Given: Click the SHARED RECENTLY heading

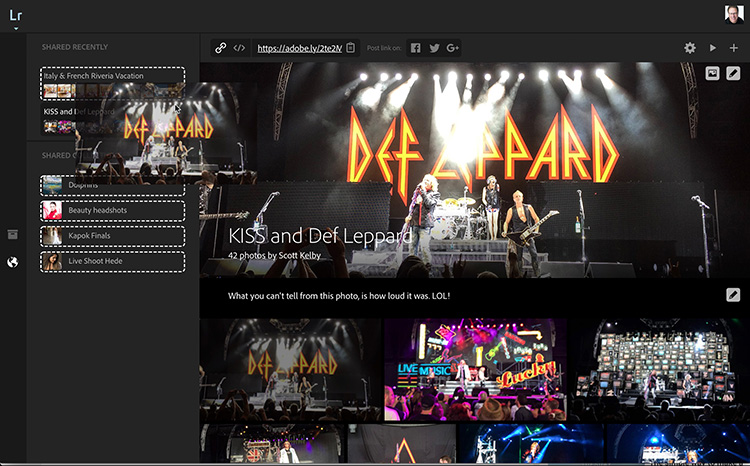Looking at the screenshot, I should [x=75, y=47].
